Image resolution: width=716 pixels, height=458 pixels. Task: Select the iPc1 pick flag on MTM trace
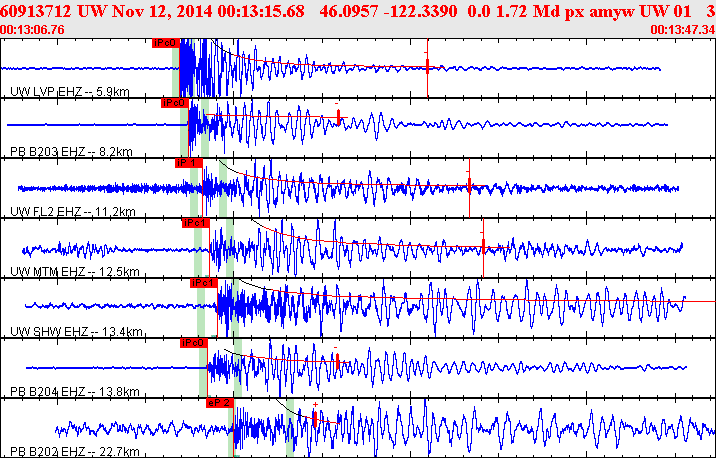pos(195,223)
